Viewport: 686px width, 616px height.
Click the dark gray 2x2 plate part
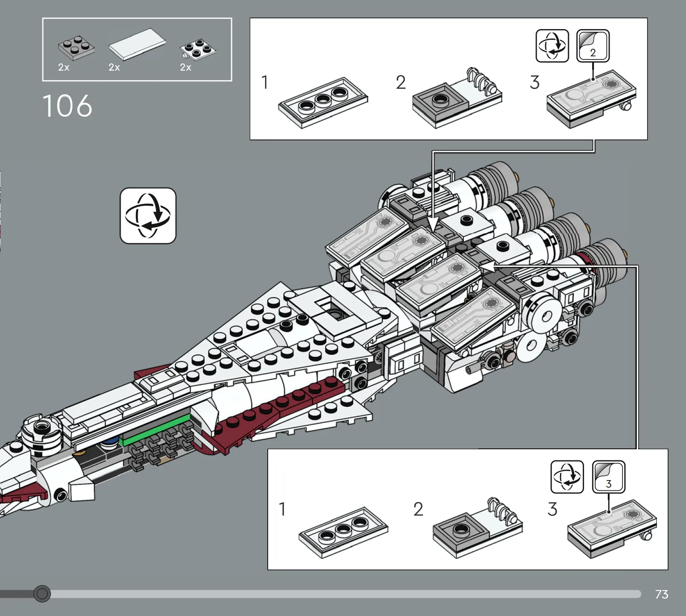tap(76, 49)
